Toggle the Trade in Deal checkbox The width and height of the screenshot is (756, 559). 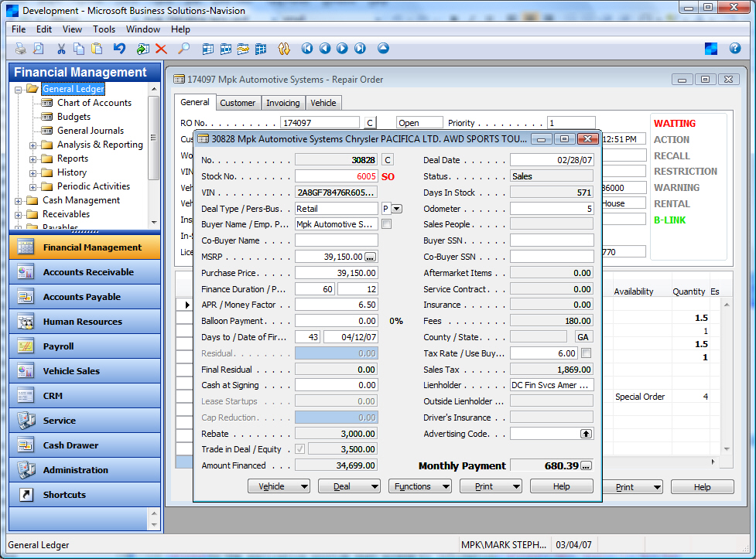300,449
